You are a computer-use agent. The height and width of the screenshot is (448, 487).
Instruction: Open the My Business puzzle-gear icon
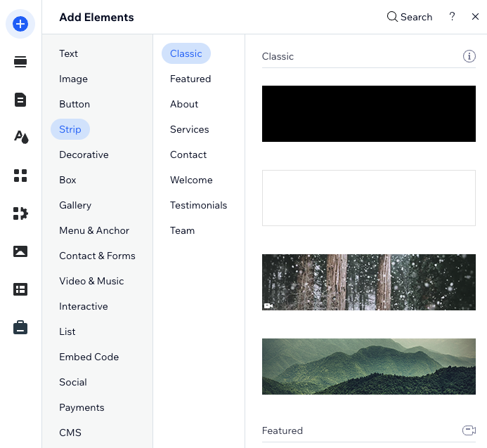tap(20, 213)
